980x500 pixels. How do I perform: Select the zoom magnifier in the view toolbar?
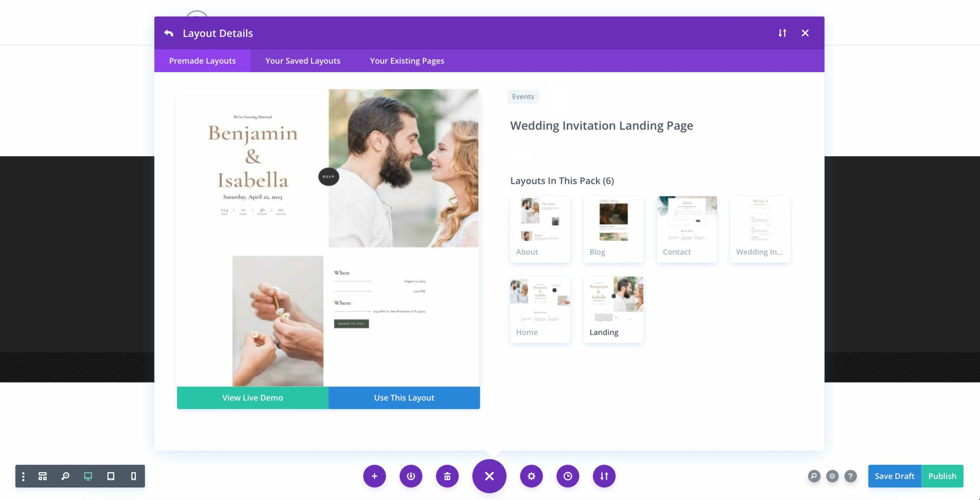click(x=65, y=476)
